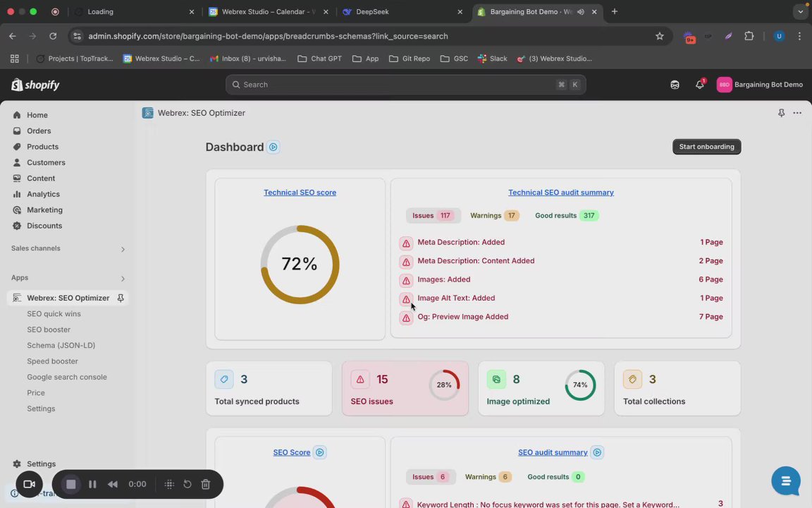Screen dimensions: 812x508
Task: Switch to the Webrex Studio Calendar tab
Action: pos(268,11)
